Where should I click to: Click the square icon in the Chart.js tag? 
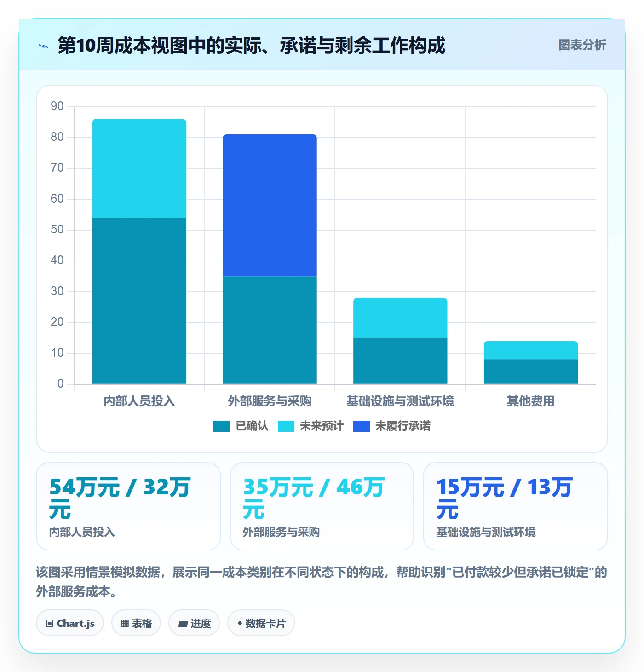point(50,624)
